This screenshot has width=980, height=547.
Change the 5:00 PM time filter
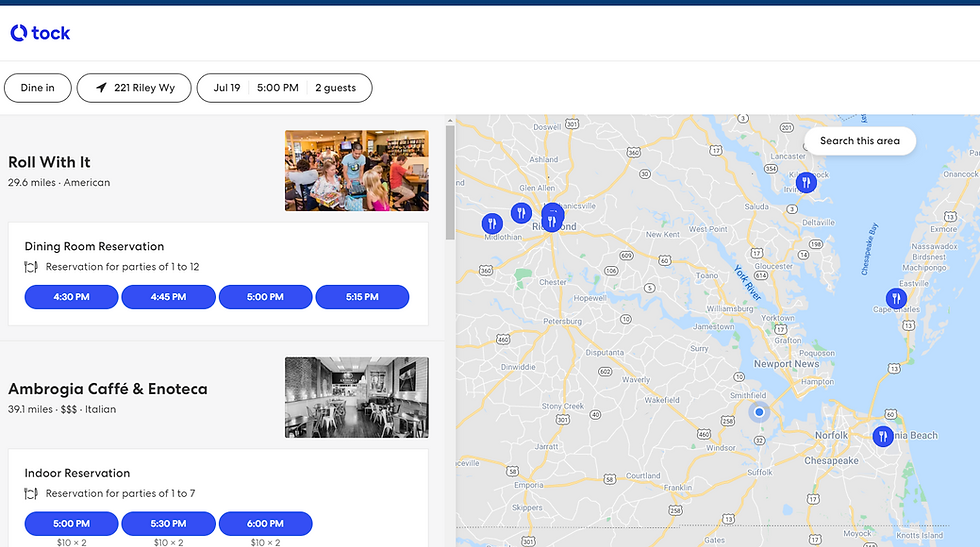(x=278, y=88)
